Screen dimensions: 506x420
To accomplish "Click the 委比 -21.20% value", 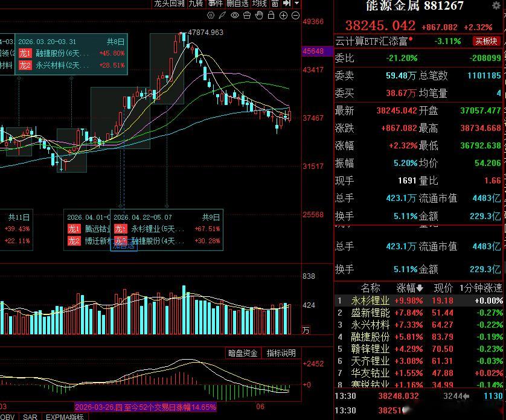I will pos(402,58).
